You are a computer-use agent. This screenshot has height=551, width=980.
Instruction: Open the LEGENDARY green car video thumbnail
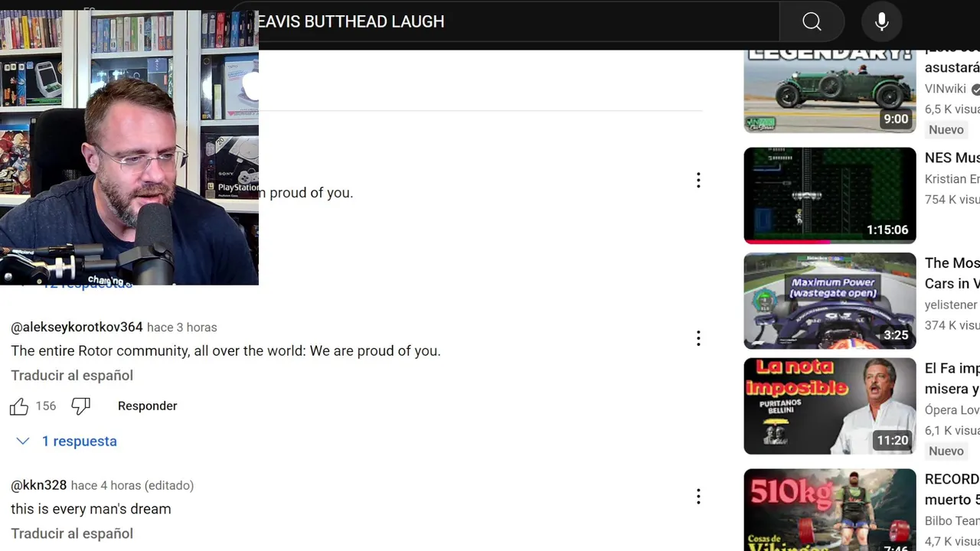coord(830,91)
